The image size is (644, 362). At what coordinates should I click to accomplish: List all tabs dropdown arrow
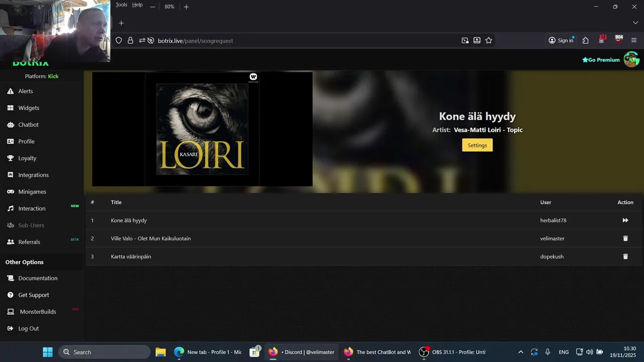635,23
